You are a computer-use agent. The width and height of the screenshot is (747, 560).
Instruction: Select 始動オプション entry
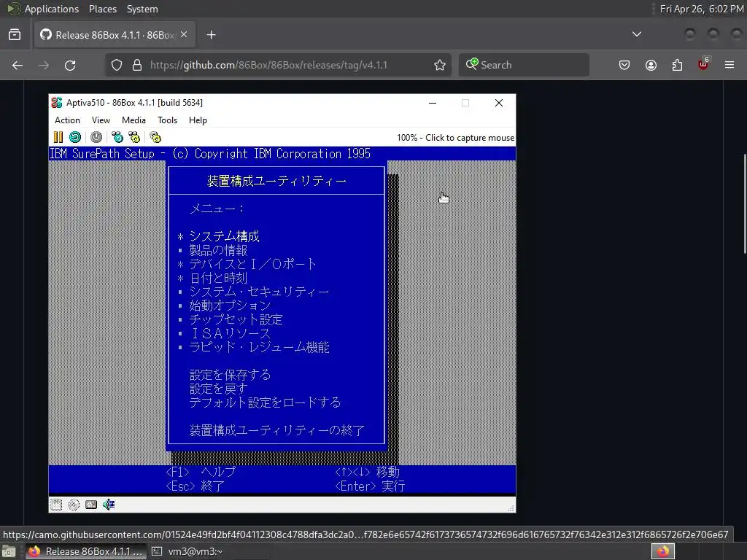pyautogui.click(x=230, y=306)
